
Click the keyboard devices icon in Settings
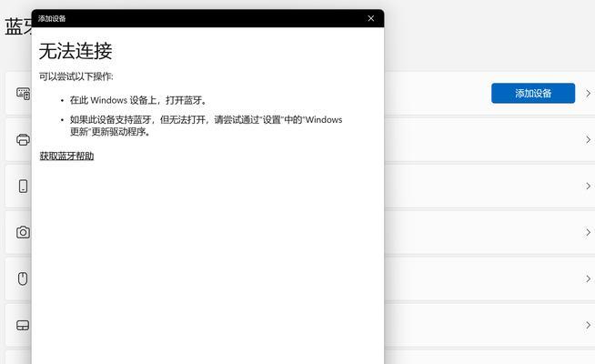[23, 94]
